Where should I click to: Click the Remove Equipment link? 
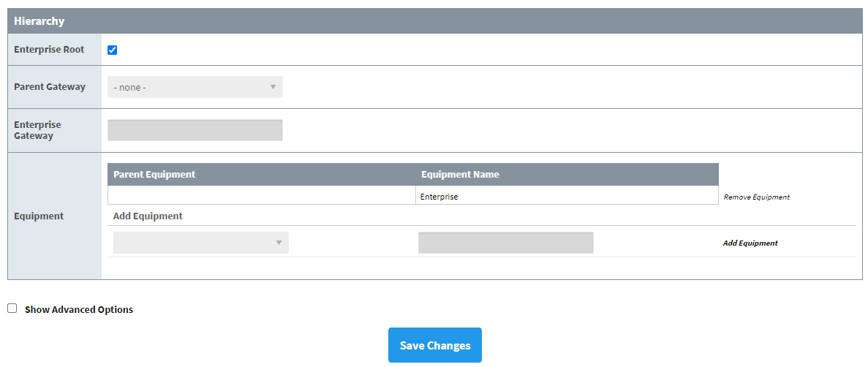(x=756, y=197)
